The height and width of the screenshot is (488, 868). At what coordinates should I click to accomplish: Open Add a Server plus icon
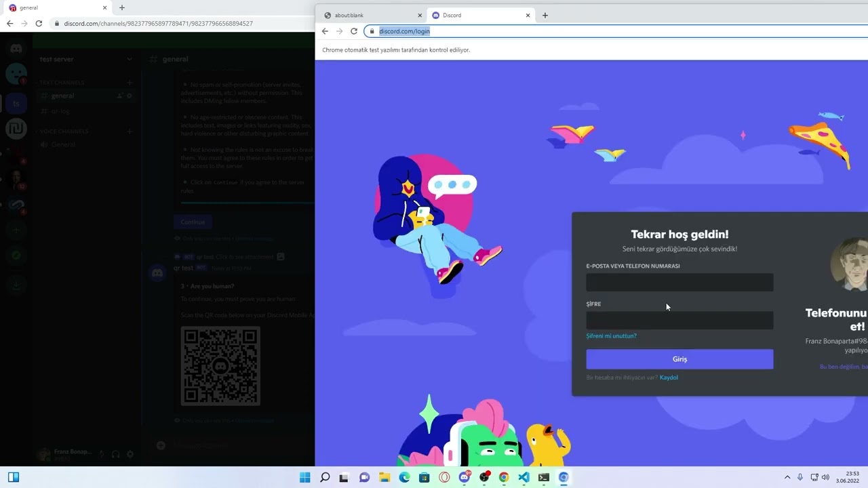click(x=16, y=230)
